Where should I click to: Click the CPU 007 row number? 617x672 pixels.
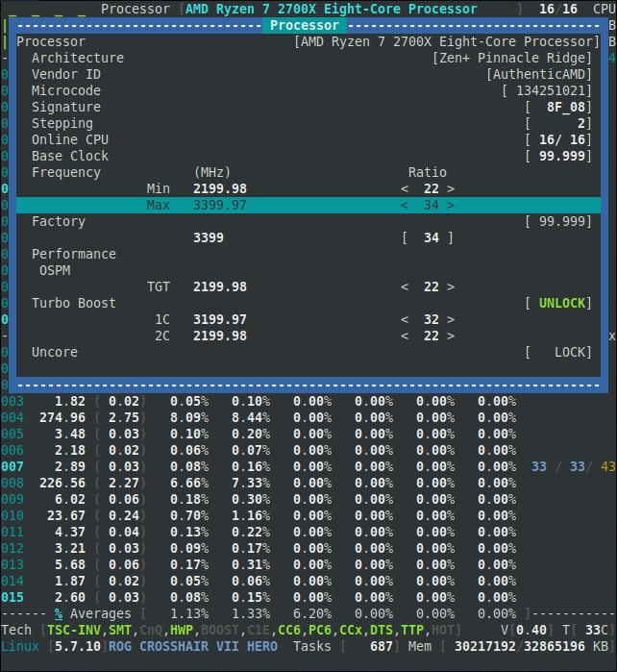point(12,466)
